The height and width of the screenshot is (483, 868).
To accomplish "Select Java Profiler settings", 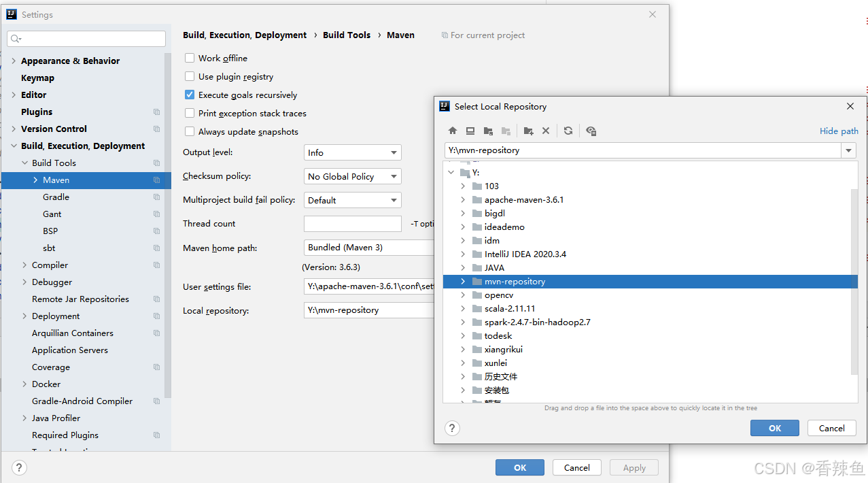I will pos(56,418).
